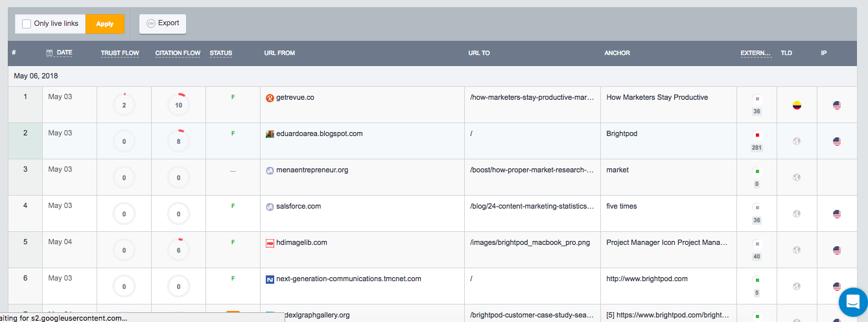868x322 pixels.
Task: Open the salsforce.com link
Action: pos(298,207)
